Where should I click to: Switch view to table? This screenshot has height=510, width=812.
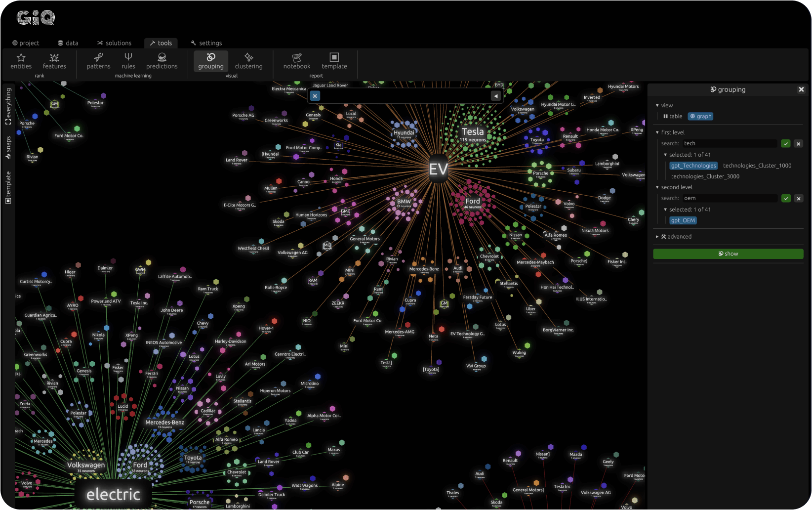673,116
